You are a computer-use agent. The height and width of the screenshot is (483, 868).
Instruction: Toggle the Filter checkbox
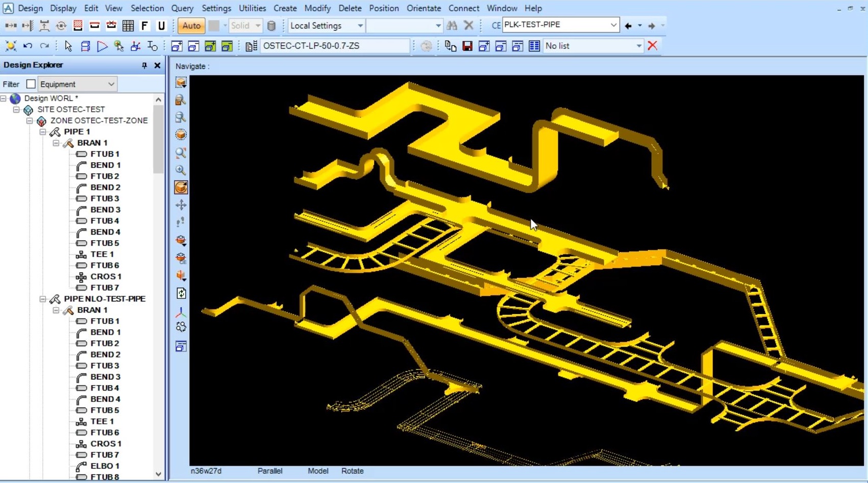31,84
